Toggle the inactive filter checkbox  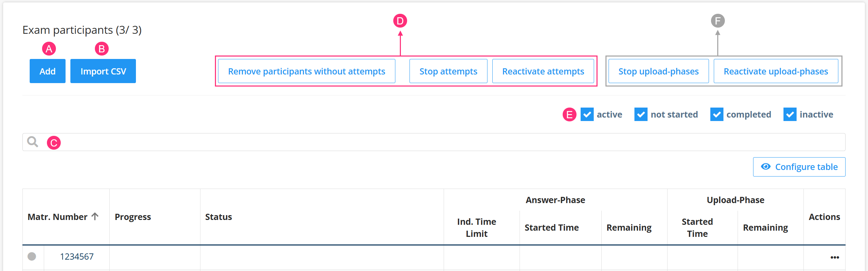click(790, 114)
